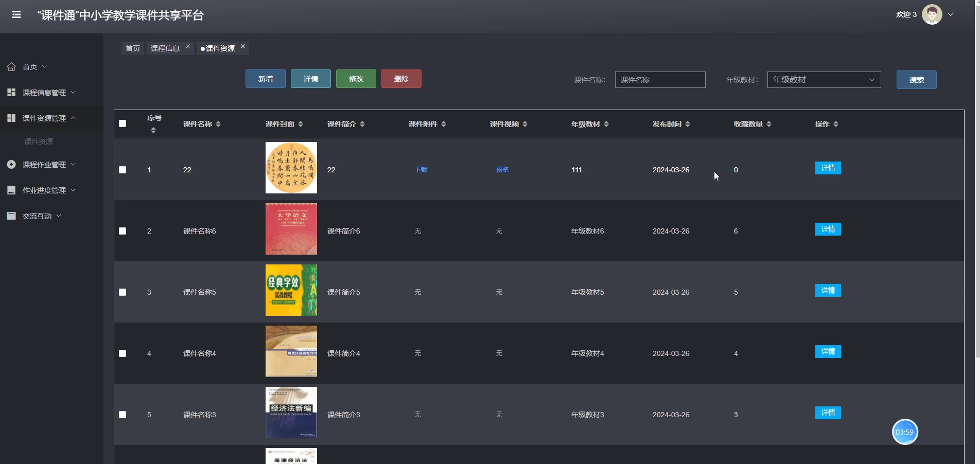Click the 经济法新编 cover thumbnail

[x=291, y=413]
